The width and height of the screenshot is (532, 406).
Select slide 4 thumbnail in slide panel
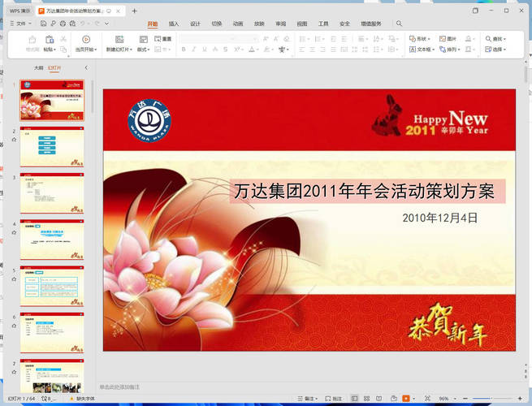(52, 239)
